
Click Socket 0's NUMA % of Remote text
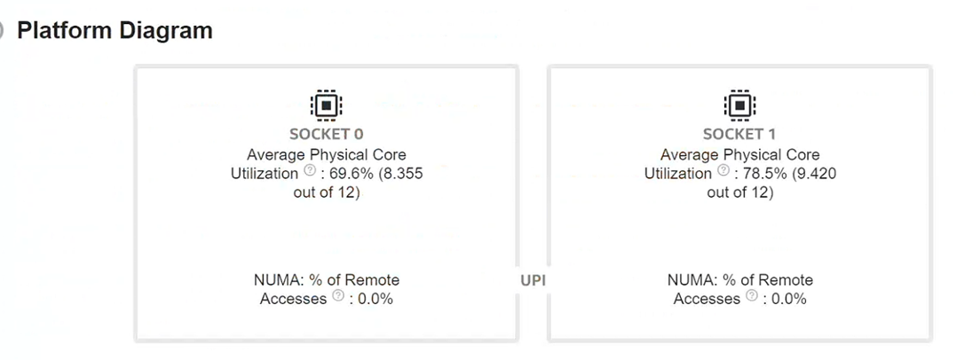coord(327,279)
